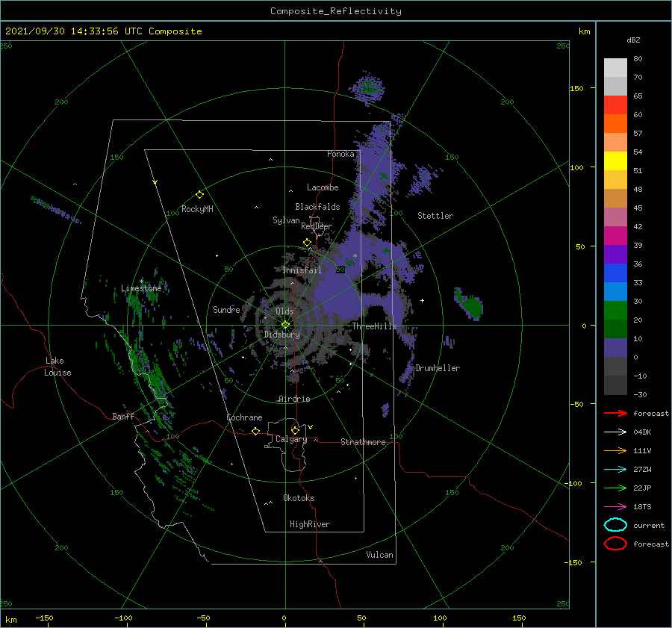This screenshot has width=672, height=628.
Task: Click the Banff town label
Action: (x=123, y=417)
